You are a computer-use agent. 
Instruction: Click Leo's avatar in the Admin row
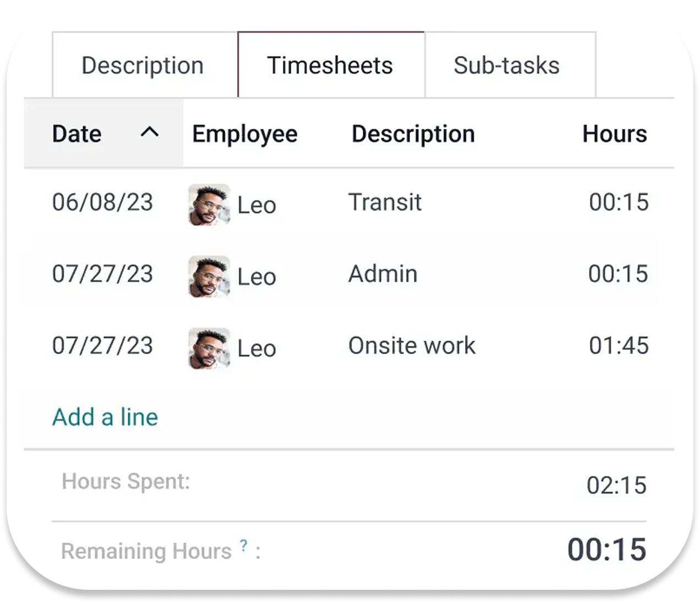(x=209, y=276)
